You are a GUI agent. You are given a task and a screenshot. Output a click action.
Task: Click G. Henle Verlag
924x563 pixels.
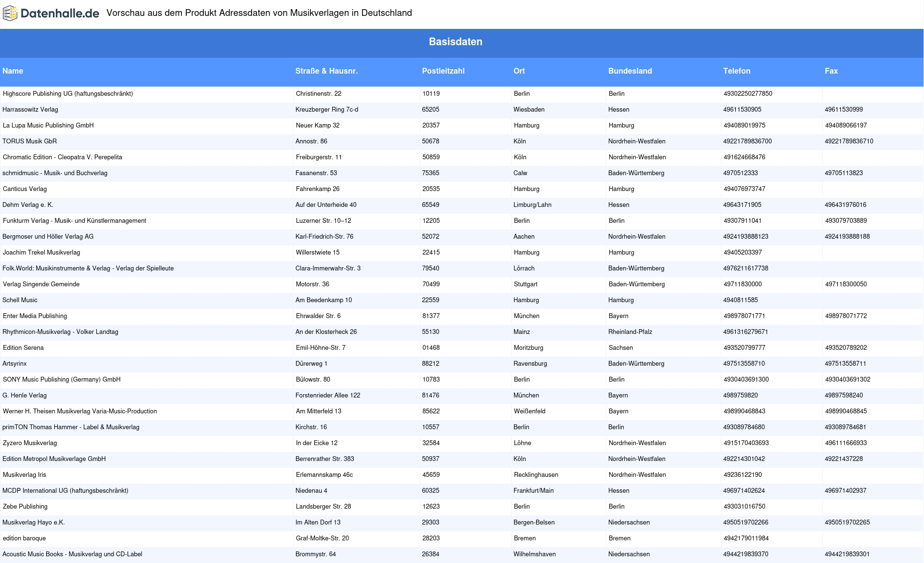(25, 396)
